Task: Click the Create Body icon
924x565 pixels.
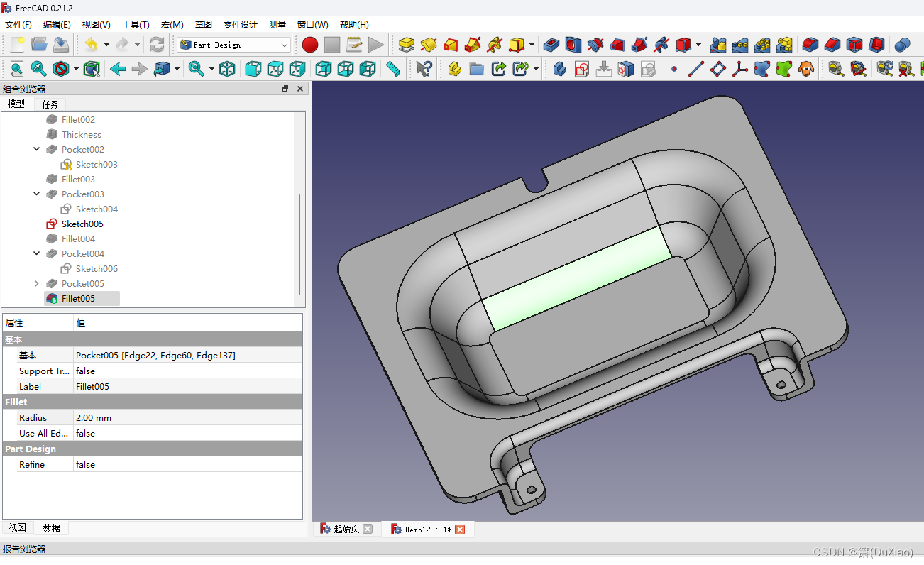Action: 560,69
